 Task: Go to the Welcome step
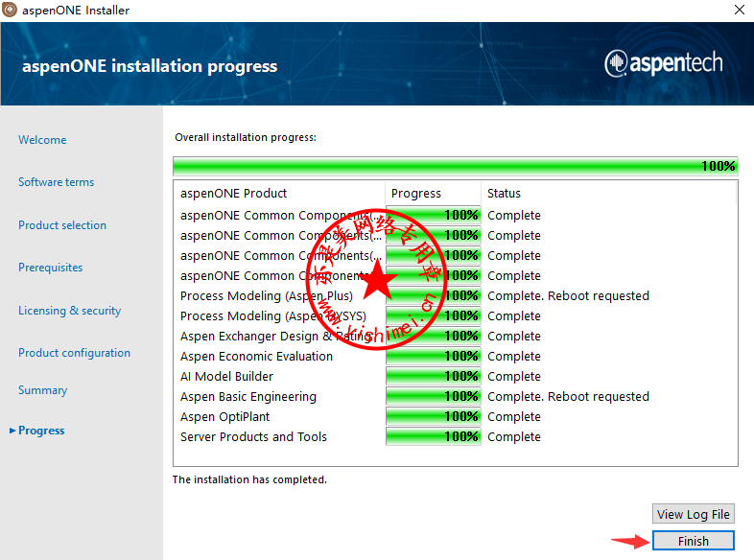click(x=42, y=140)
